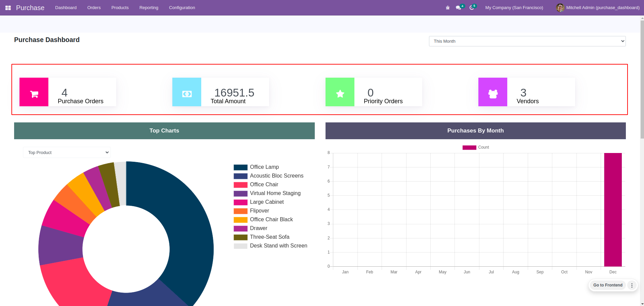The width and height of the screenshot is (644, 306).
Task: Open the Reporting menu
Action: coord(148,8)
